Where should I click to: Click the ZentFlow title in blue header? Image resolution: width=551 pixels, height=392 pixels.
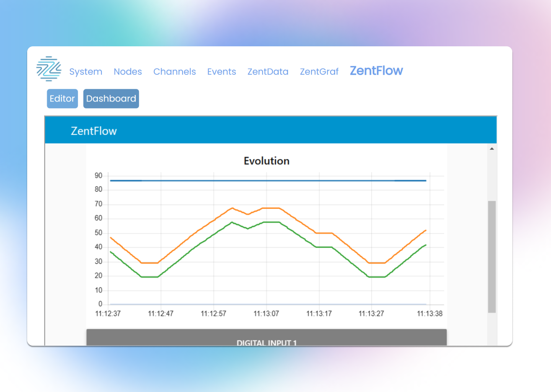click(94, 131)
